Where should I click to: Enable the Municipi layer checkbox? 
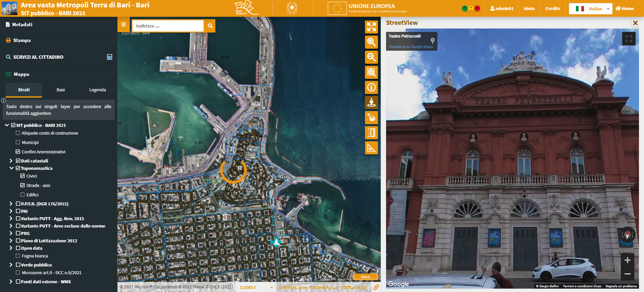coord(18,142)
